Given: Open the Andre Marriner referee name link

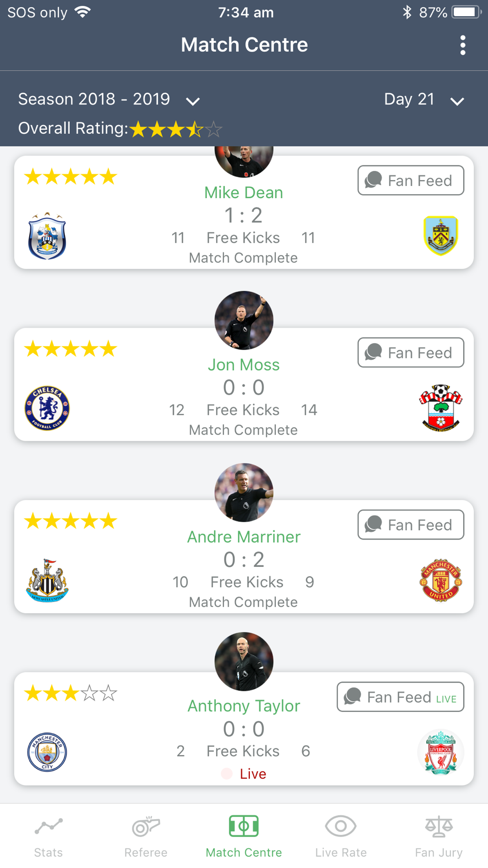Looking at the screenshot, I should 244,537.
